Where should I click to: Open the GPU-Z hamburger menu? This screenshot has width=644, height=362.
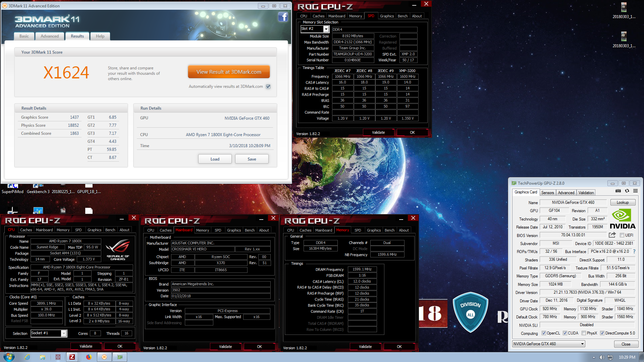635,191
